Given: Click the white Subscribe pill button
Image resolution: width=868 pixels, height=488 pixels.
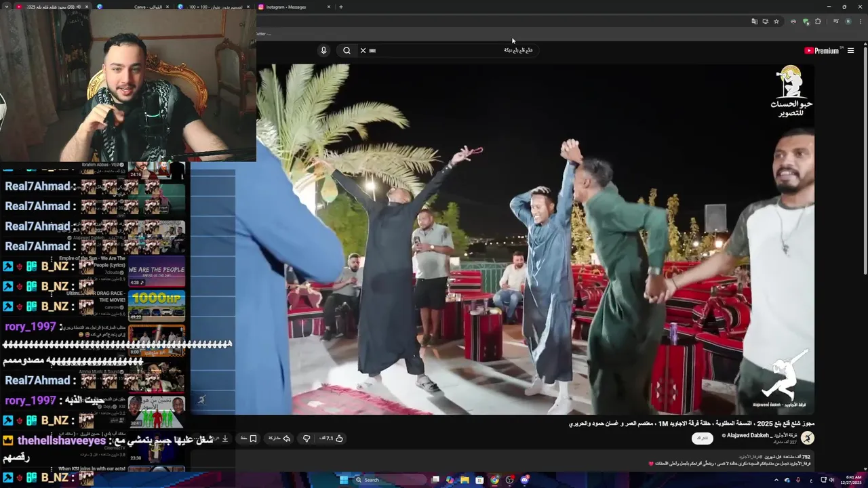Looking at the screenshot, I should (x=702, y=439).
